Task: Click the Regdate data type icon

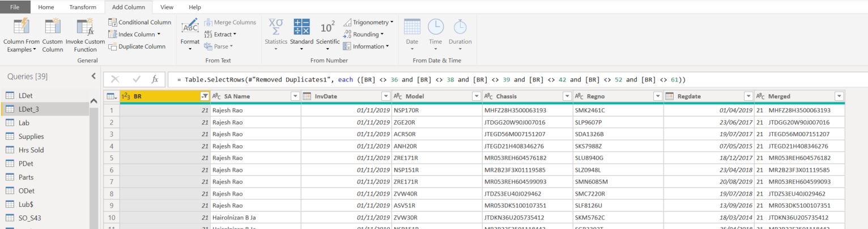Action: (x=669, y=96)
